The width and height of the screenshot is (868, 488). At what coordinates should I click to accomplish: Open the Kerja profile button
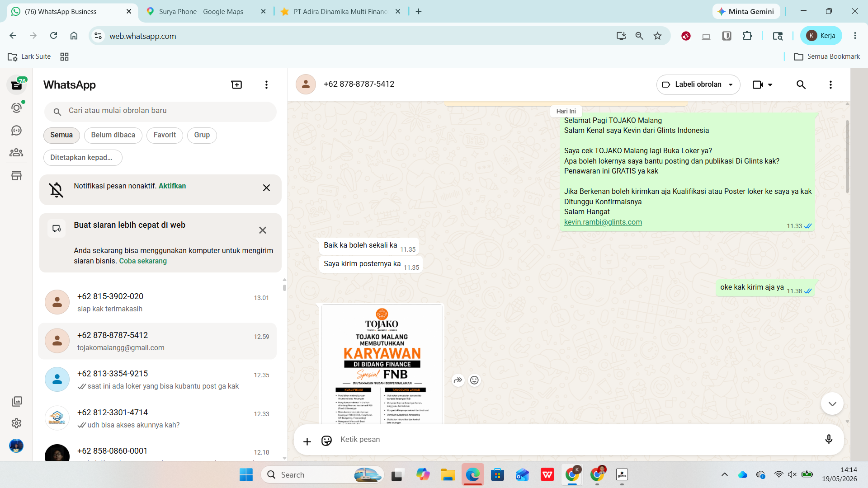(x=821, y=36)
